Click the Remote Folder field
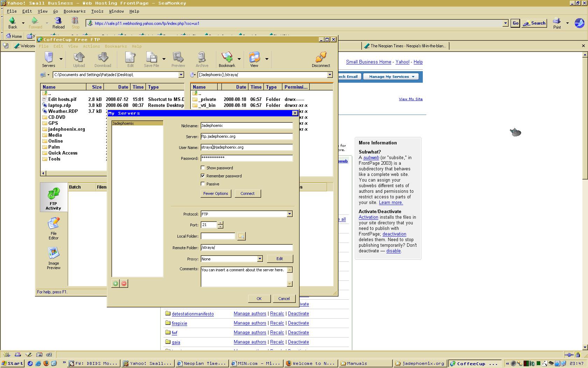 [x=247, y=248]
